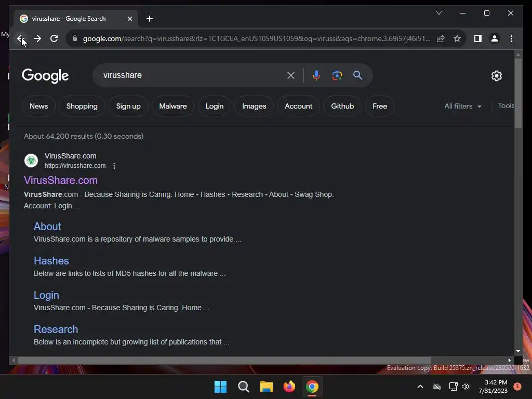
Task: Click the Google logo
Action: [45, 76]
